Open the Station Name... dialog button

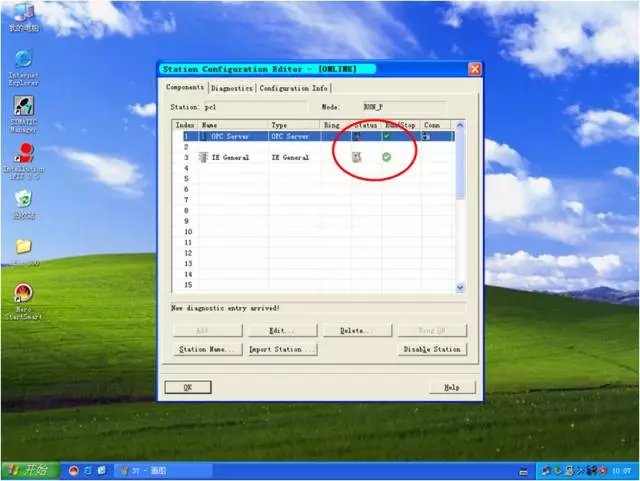tap(207, 349)
